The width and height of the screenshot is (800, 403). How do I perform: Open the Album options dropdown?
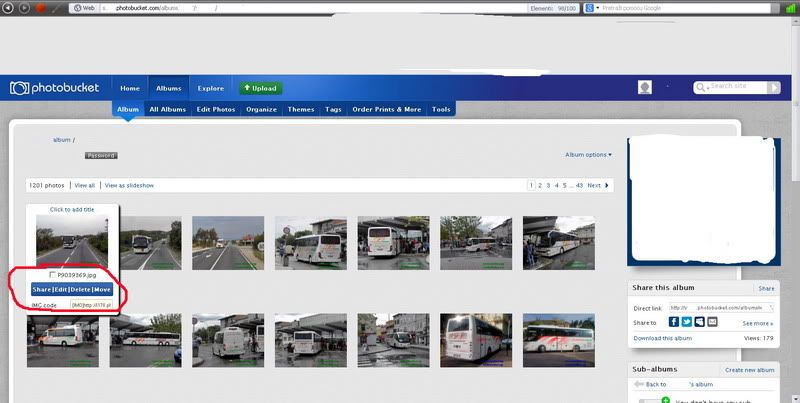(588, 155)
